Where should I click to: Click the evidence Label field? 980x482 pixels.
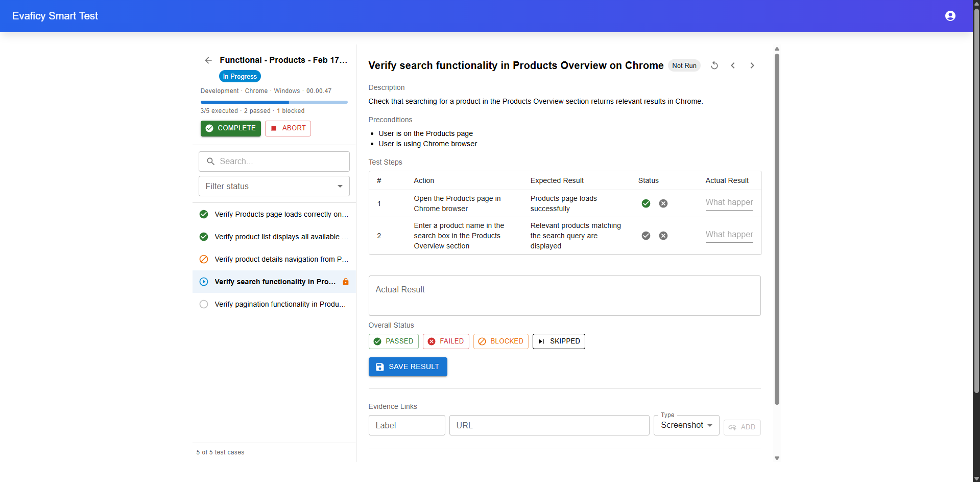coord(407,425)
